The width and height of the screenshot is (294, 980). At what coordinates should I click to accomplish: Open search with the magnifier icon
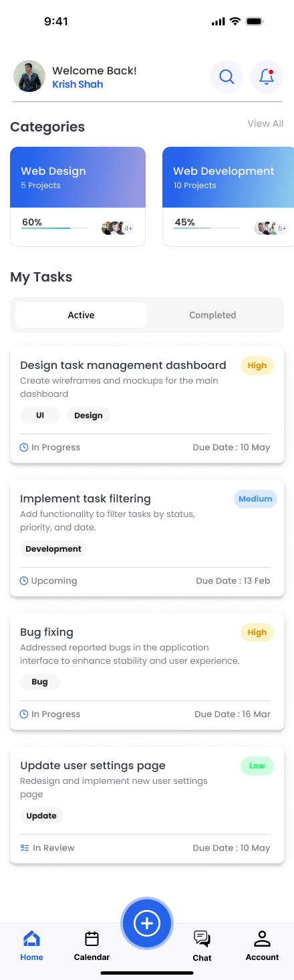[227, 77]
